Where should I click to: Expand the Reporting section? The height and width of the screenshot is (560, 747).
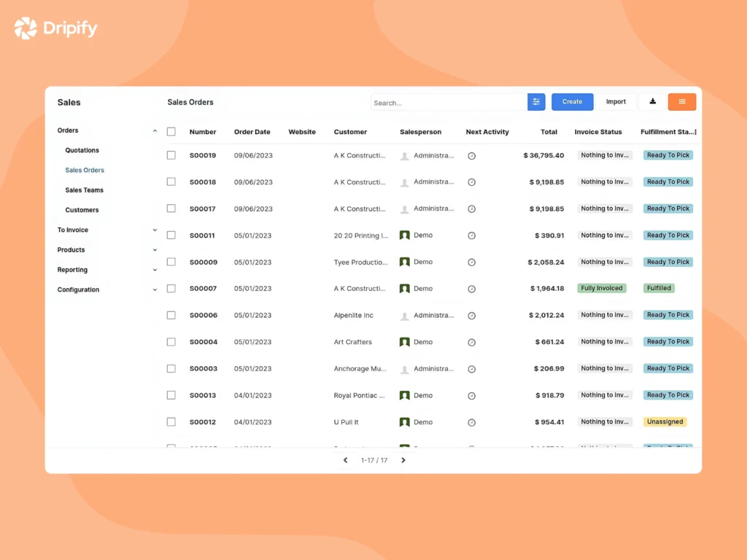pyautogui.click(x=154, y=269)
